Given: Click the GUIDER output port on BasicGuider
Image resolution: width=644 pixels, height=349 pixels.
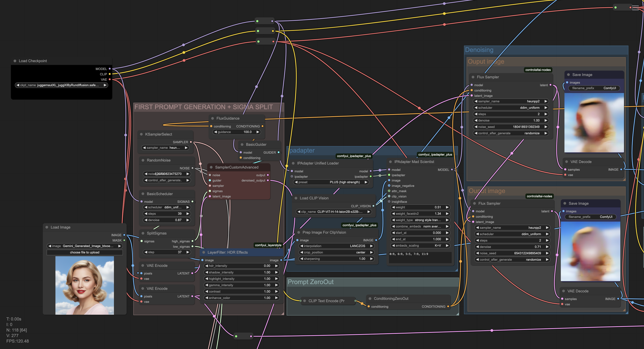Looking at the screenshot, I should coord(278,152).
